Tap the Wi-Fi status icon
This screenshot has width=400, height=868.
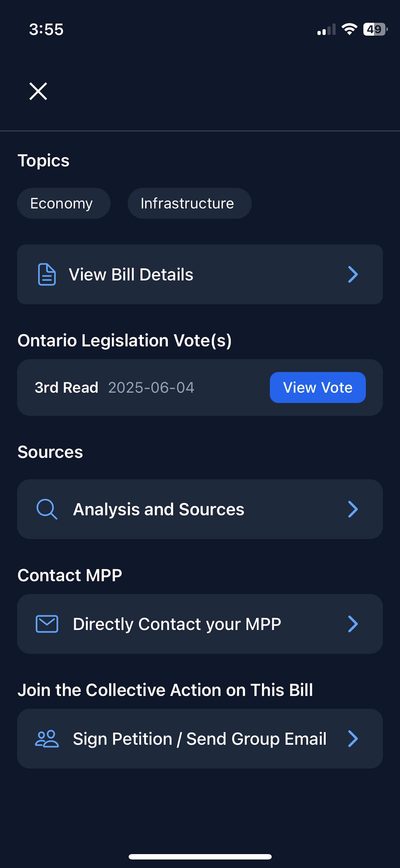pyautogui.click(x=349, y=29)
